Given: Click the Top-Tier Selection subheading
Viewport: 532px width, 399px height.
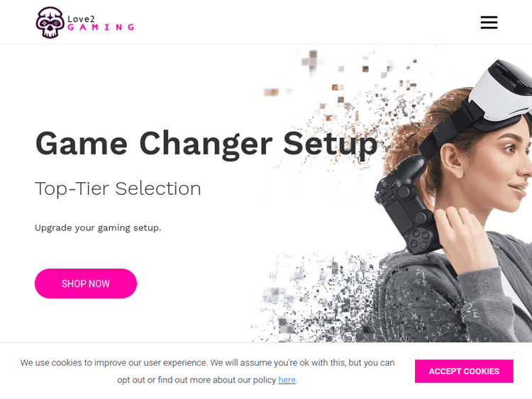Looking at the screenshot, I should pyautogui.click(x=118, y=189).
